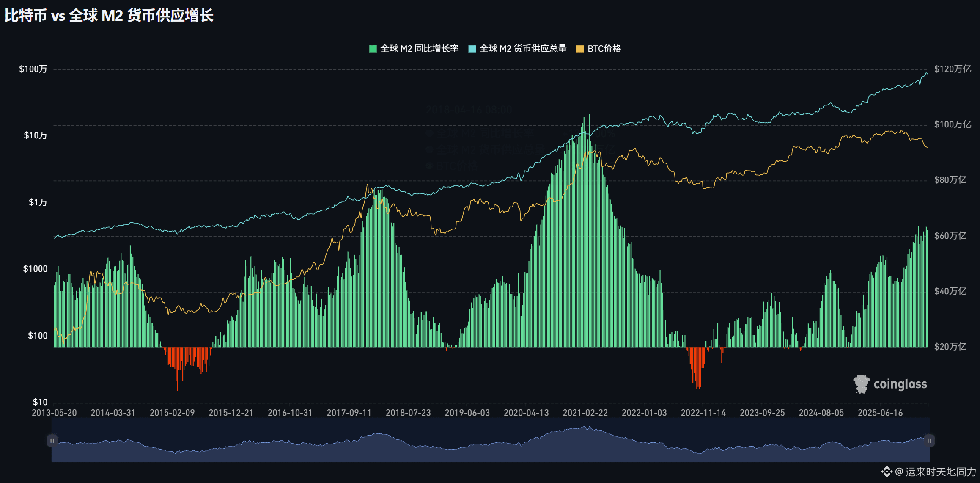Click the right handle of the range slider
The height and width of the screenshot is (483, 980).
point(929,441)
